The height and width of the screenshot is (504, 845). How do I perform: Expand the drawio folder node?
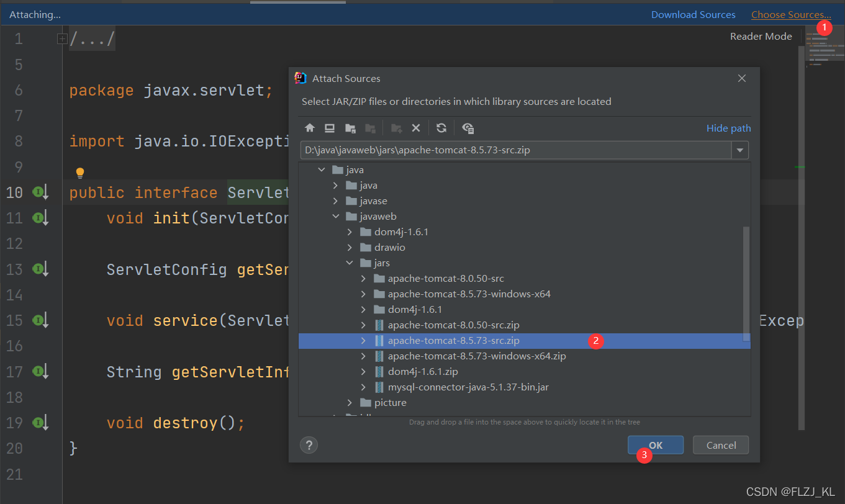(350, 247)
